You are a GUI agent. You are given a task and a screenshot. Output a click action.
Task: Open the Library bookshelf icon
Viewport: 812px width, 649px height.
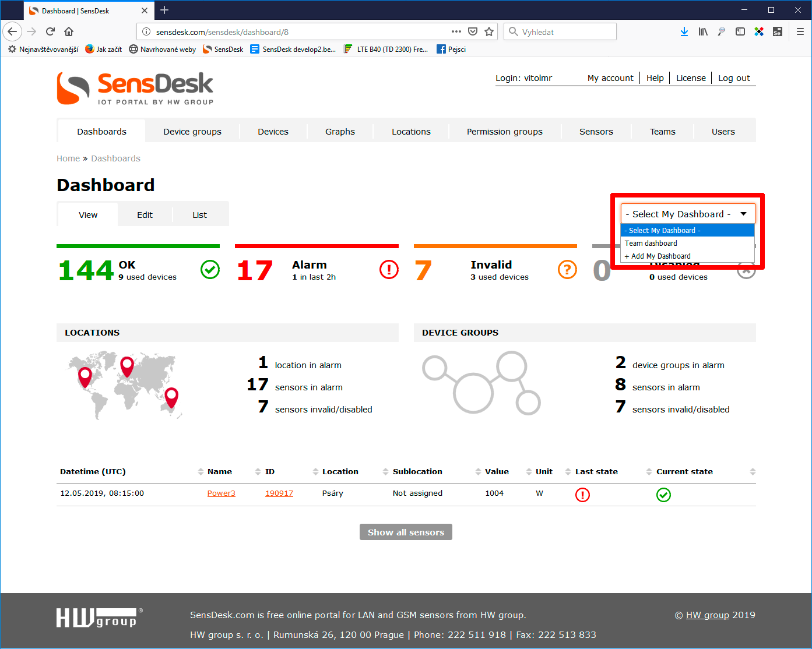click(x=703, y=31)
